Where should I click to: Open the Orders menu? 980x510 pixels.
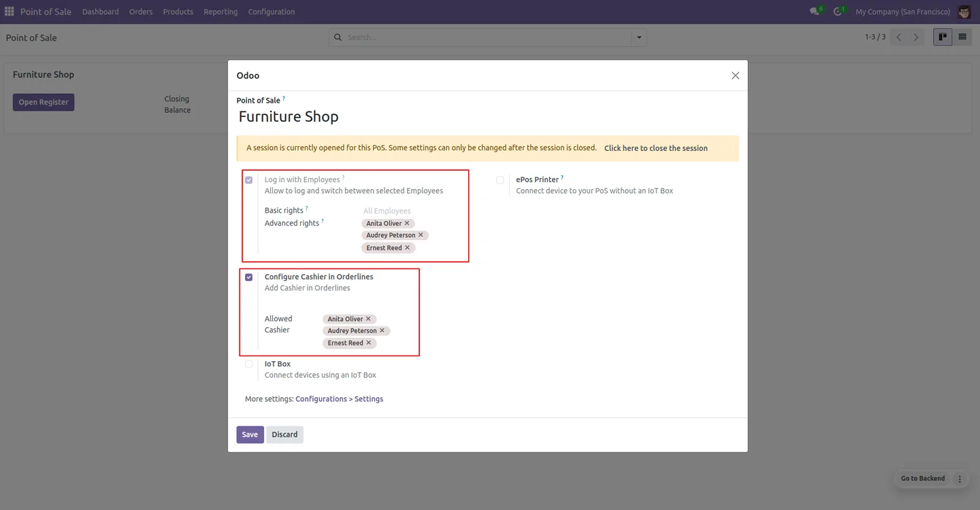tap(141, 12)
